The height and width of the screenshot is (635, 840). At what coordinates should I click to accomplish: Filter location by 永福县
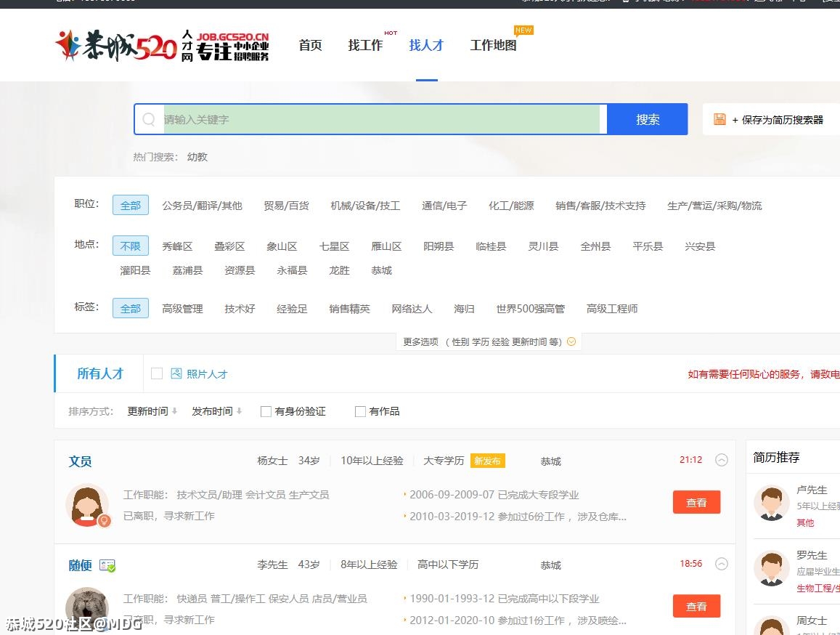(x=292, y=271)
